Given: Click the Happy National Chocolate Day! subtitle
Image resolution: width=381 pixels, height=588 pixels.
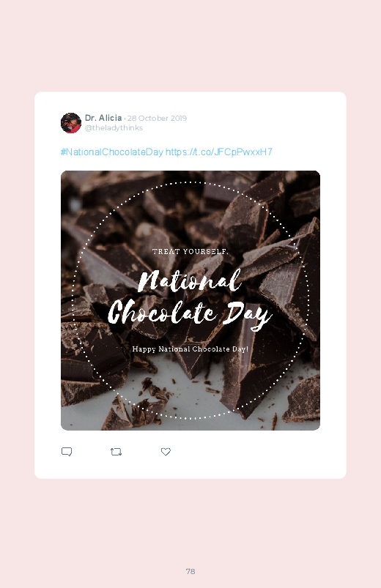Looking at the screenshot, I should 190,349.
